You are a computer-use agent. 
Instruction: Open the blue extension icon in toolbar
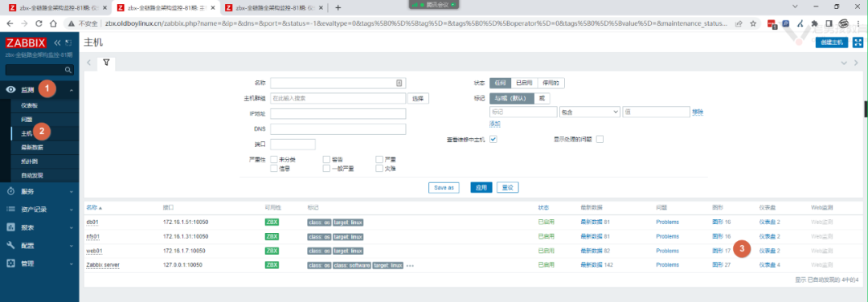[786, 24]
